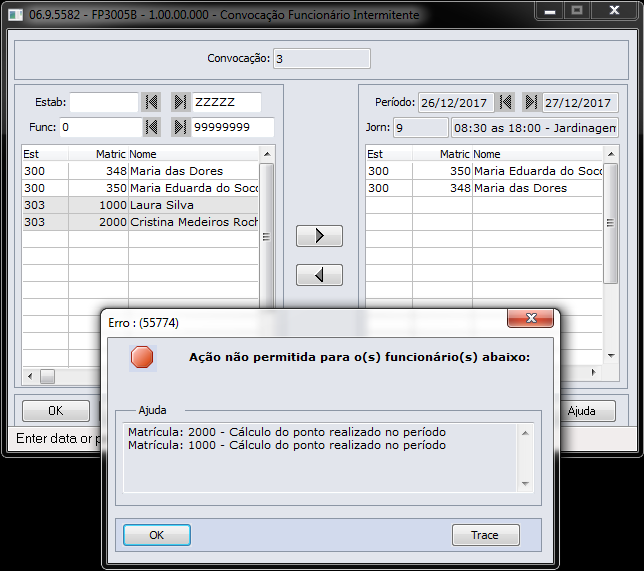The height and width of the screenshot is (571, 644).
Task: Open the Trace details button
Action: point(485,535)
